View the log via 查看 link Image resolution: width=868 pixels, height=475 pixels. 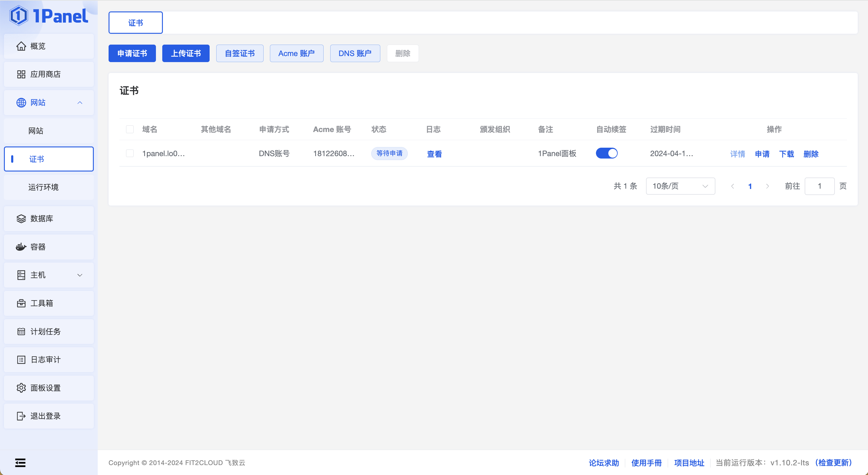(434, 154)
